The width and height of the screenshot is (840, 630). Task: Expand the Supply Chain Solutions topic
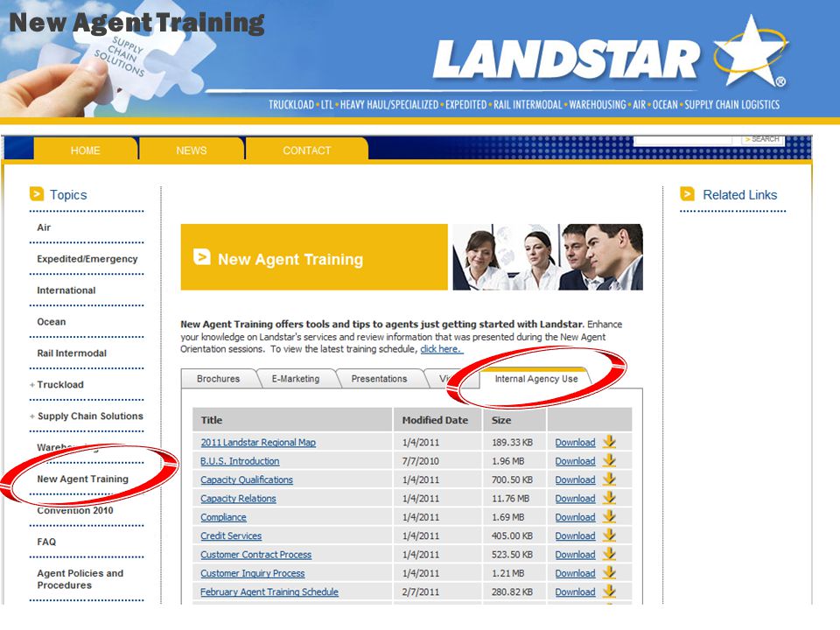pos(32,416)
